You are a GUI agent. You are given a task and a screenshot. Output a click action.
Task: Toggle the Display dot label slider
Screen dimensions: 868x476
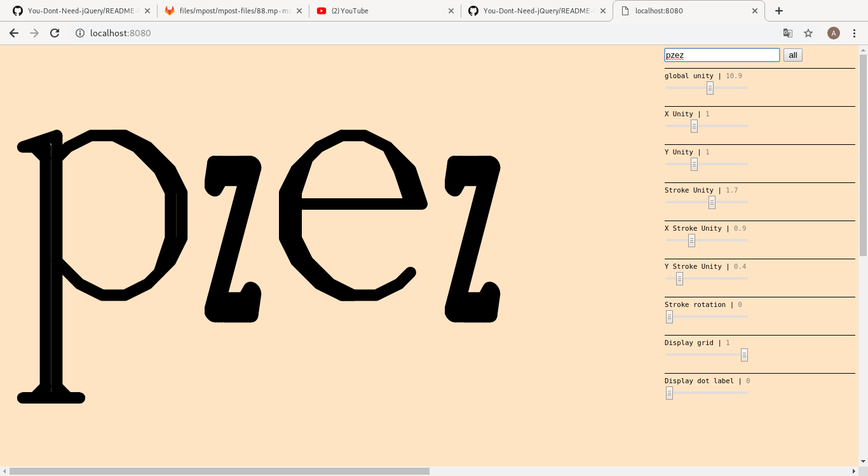[x=669, y=393]
